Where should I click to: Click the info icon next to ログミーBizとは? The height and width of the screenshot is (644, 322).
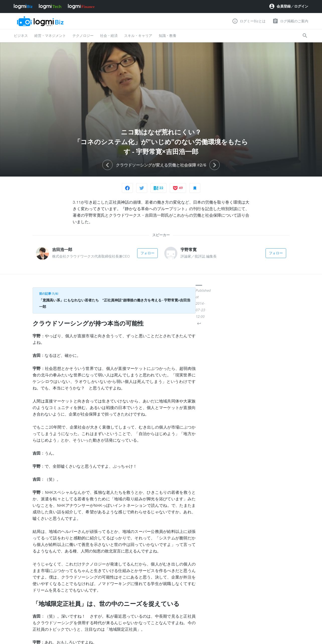pyautogui.click(x=235, y=21)
